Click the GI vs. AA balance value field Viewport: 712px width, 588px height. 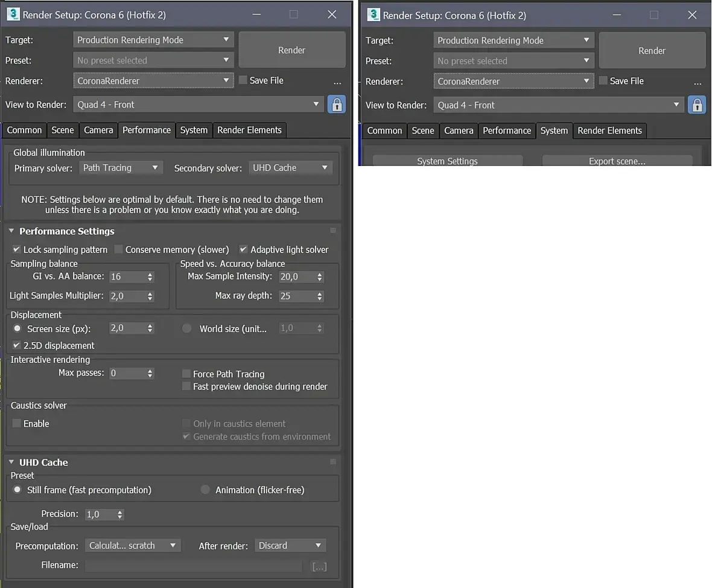click(x=127, y=276)
